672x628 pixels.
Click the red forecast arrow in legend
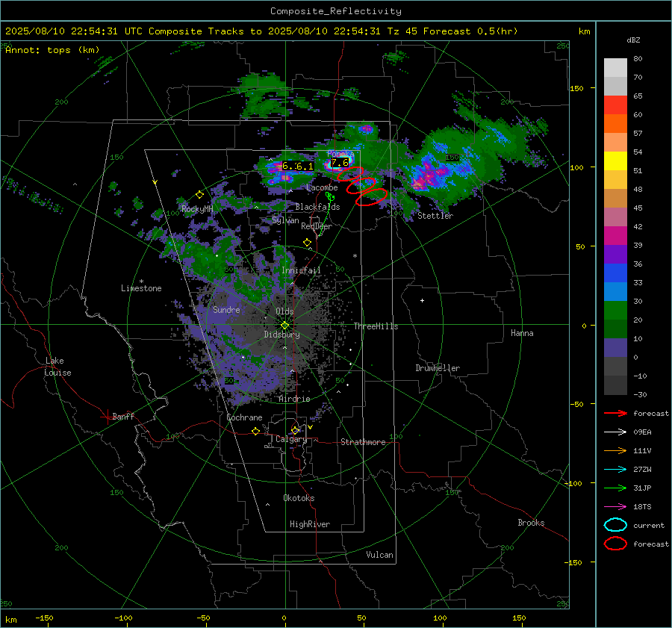[615, 413]
